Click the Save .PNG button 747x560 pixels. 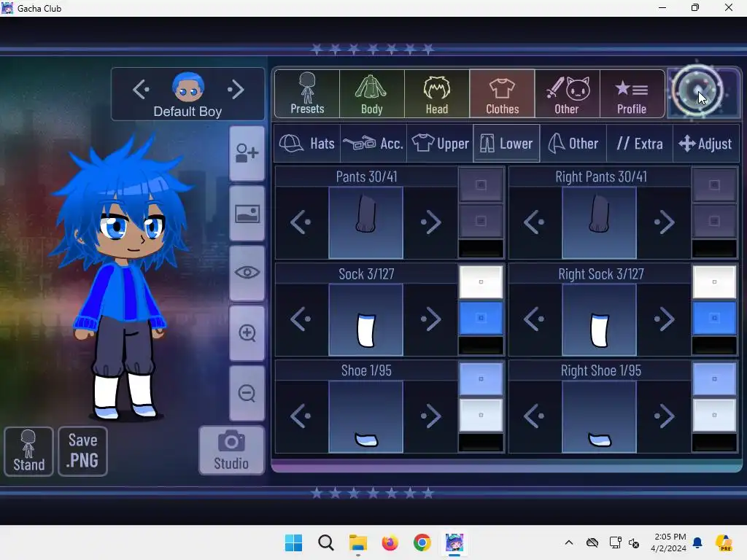pyautogui.click(x=83, y=451)
